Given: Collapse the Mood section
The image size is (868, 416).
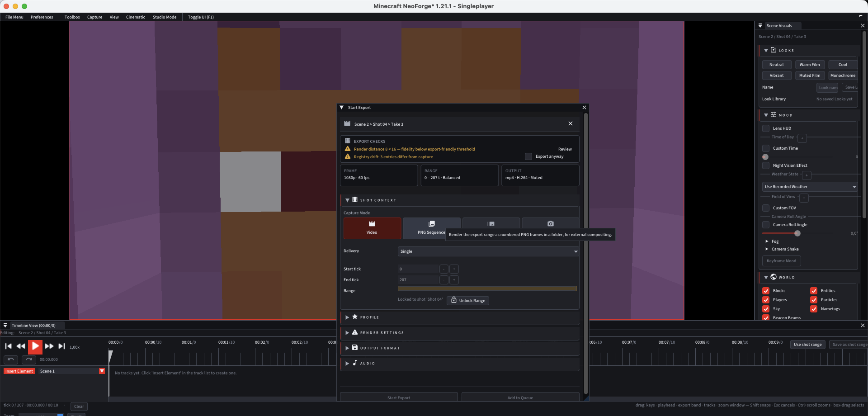Looking at the screenshot, I should [x=766, y=115].
